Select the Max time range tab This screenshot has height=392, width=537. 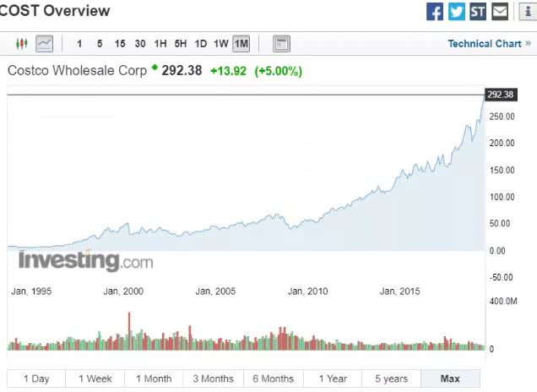(450, 378)
